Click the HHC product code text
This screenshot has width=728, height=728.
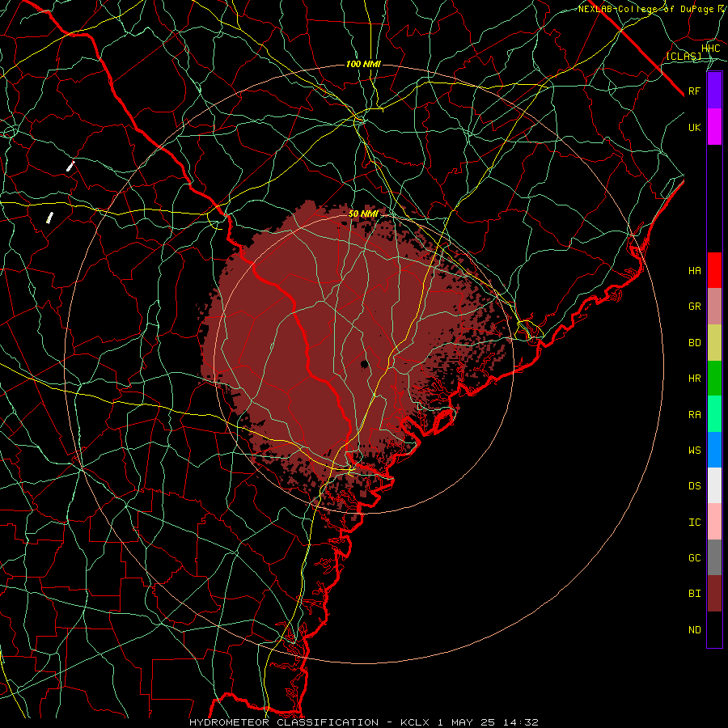tap(710, 49)
